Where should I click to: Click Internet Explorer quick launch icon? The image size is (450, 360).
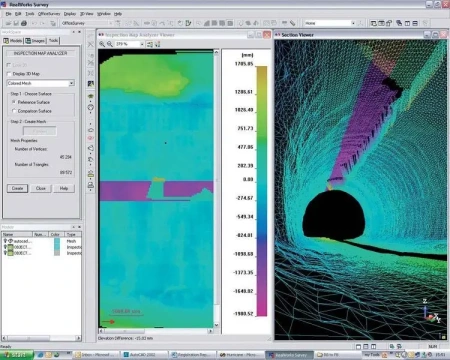pos(41,355)
